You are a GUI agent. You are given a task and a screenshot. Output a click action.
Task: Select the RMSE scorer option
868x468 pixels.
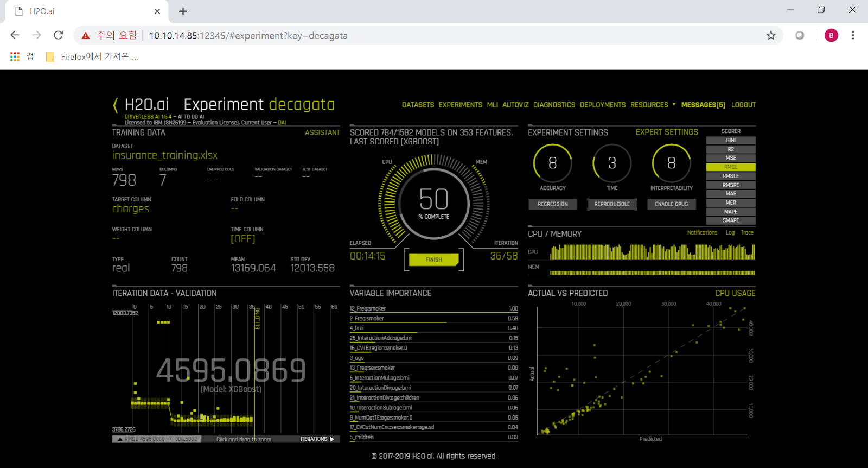click(x=731, y=167)
